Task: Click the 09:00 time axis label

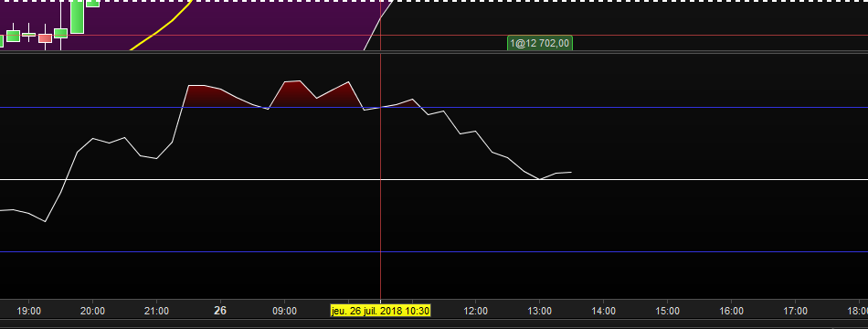Action: [x=284, y=312]
